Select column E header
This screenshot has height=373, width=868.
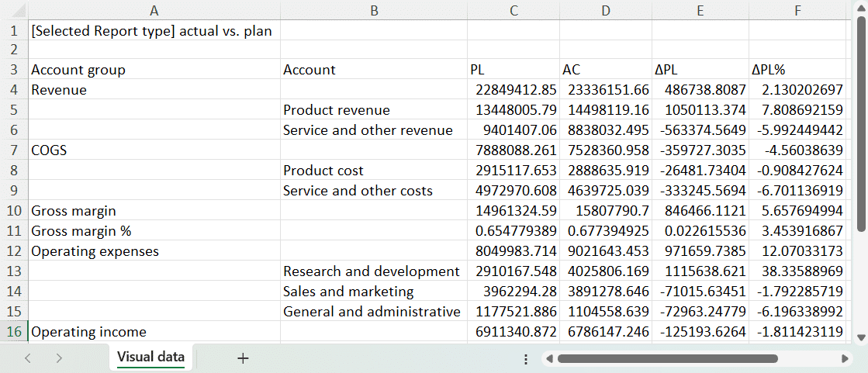pyautogui.click(x=700, y=11)
